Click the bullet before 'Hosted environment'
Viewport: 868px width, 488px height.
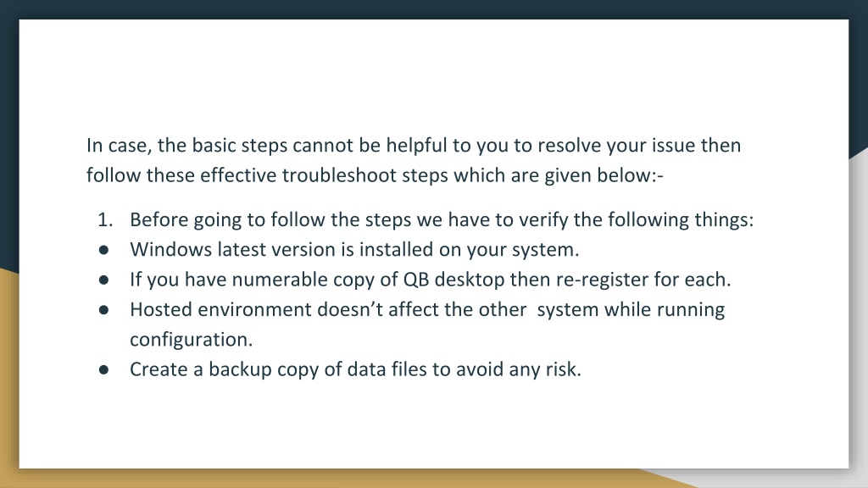[103, 310]
